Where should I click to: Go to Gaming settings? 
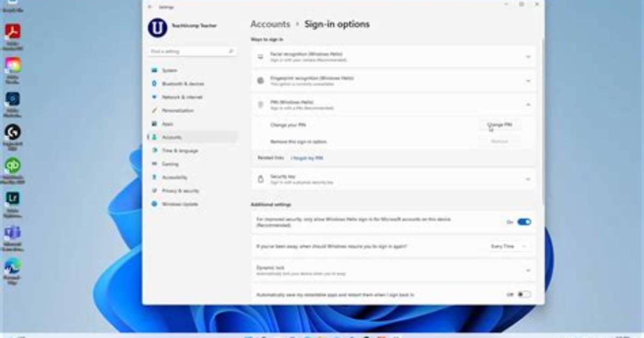(x=192, y=164)
